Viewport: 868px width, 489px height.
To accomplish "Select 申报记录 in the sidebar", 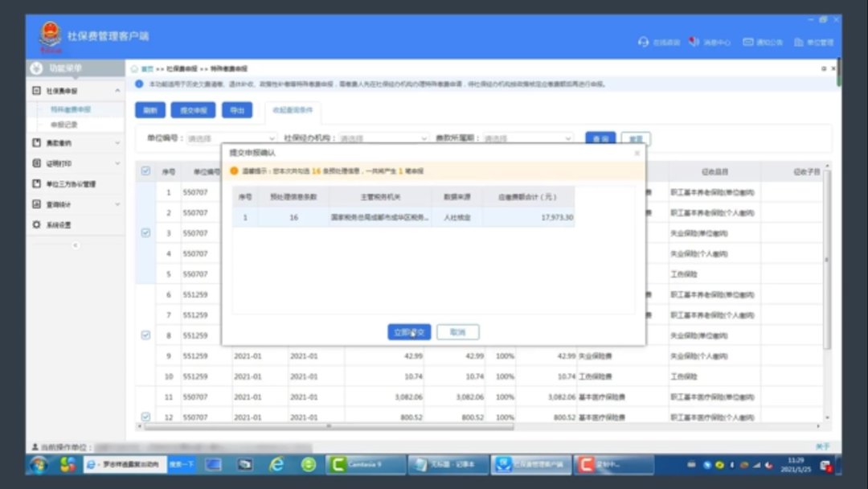I will 64,125.
